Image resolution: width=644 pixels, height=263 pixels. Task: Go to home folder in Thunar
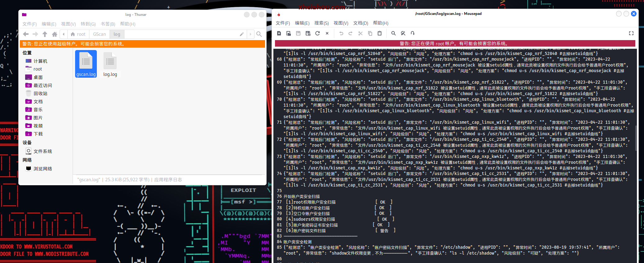(x=55, y=34)
